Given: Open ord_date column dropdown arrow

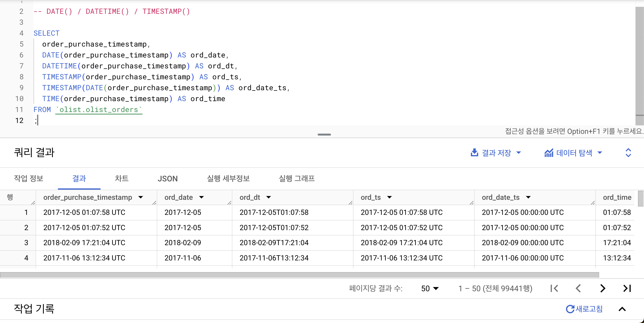Looking at the screenshot, I should (202, 197).
